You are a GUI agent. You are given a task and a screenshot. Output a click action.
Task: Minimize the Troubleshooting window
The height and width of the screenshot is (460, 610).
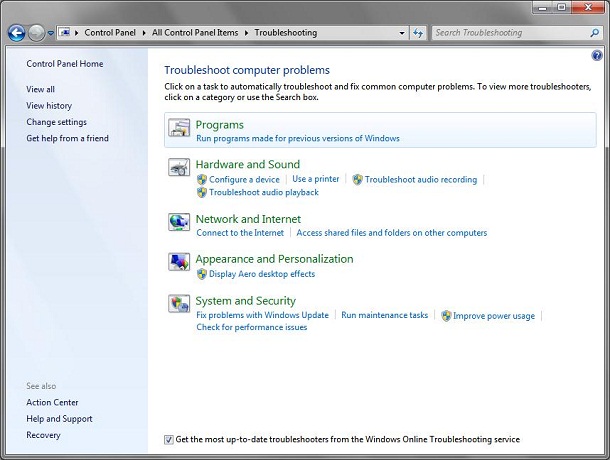[x=543, y=7]
